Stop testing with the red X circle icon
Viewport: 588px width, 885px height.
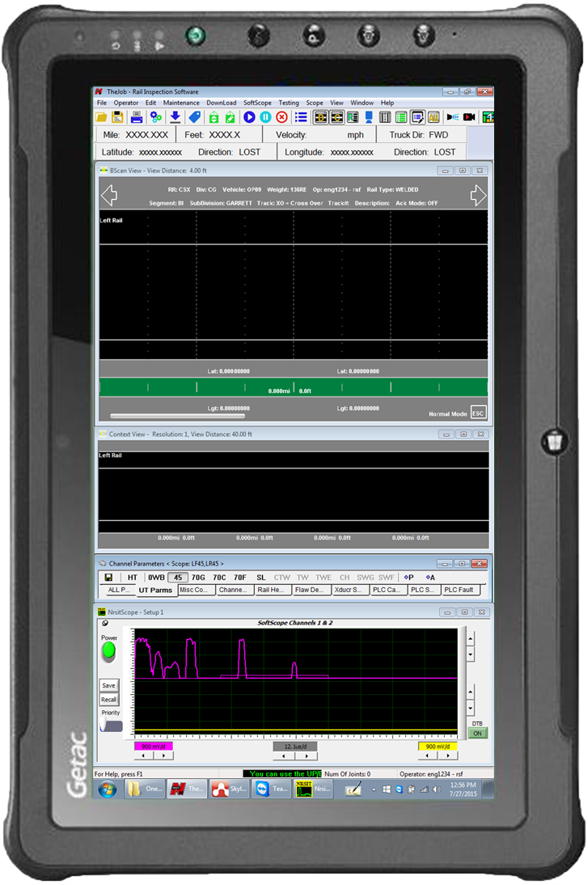tap(281, 117)
